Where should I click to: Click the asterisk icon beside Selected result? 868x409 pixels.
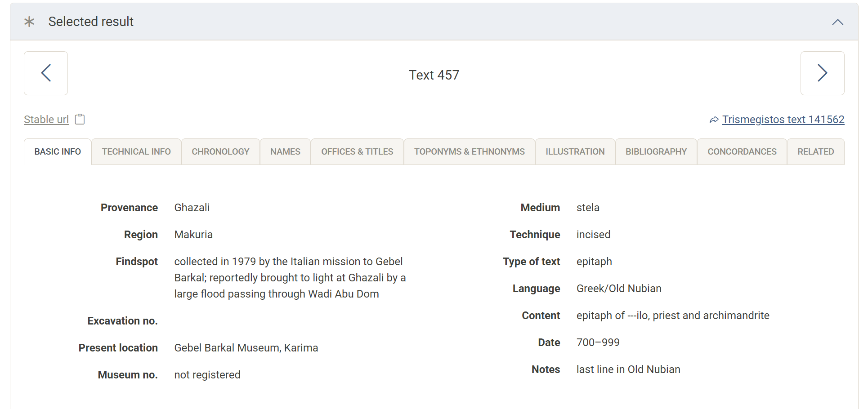pos(29,22)
